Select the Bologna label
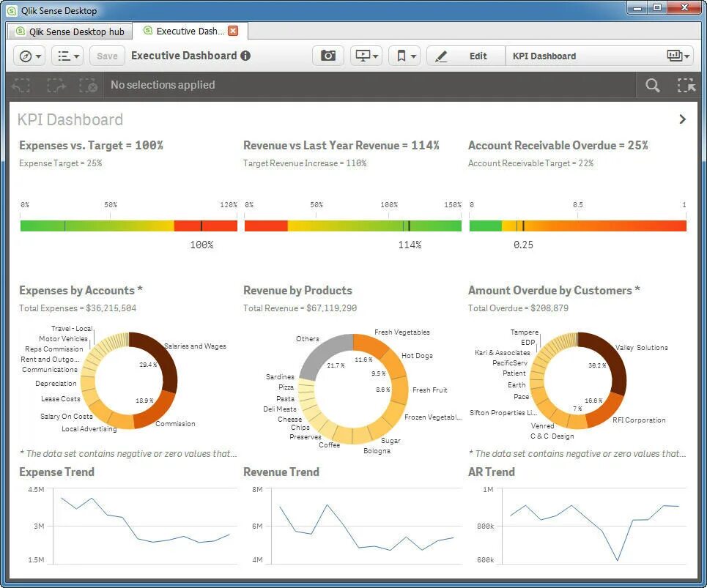The height and width of the screenshot is (588, 707). click(x=377, y=451)
